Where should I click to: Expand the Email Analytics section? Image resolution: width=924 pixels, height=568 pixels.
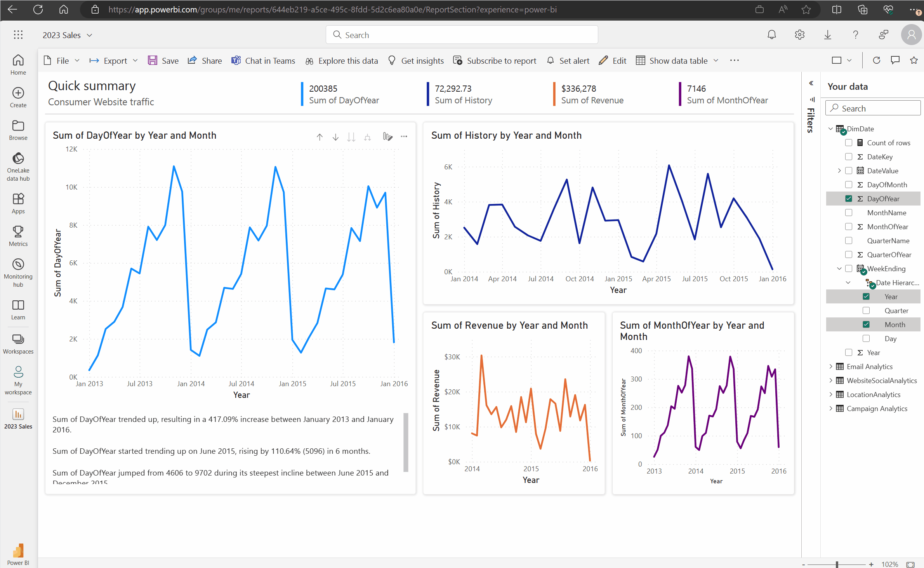tap(831, 367)
